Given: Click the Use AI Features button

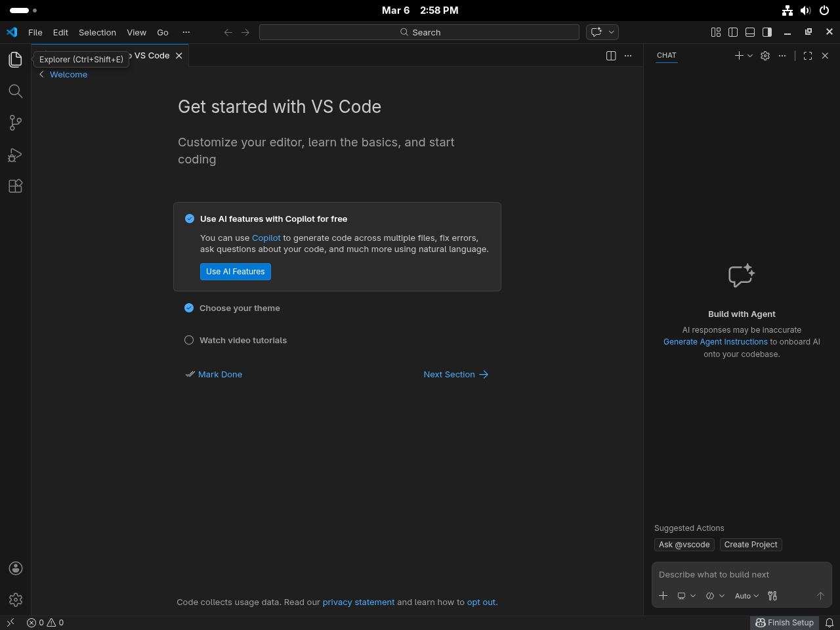Looking at the screenshot, I should 235,271.
